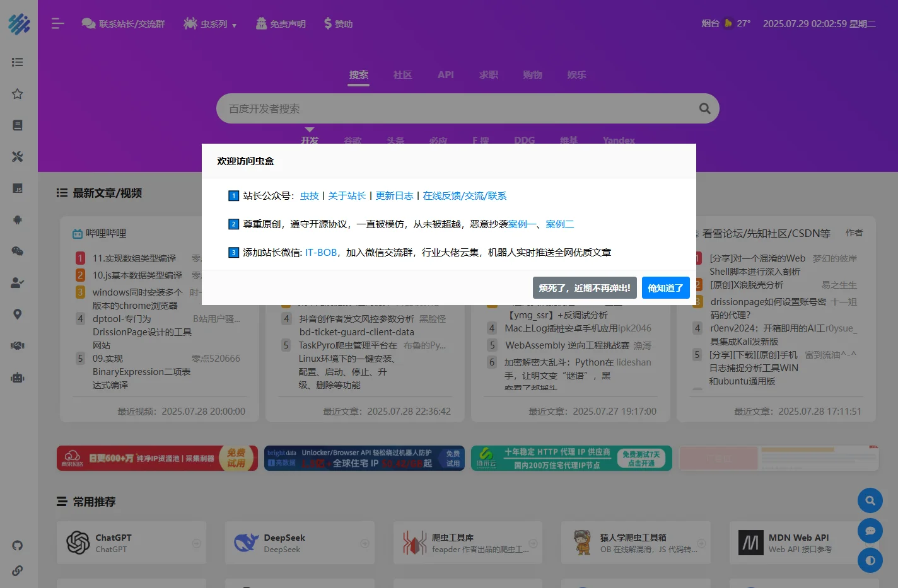Select the API tab
The image size is (898, 588).
pyautogui.click(x=446, y=75)
